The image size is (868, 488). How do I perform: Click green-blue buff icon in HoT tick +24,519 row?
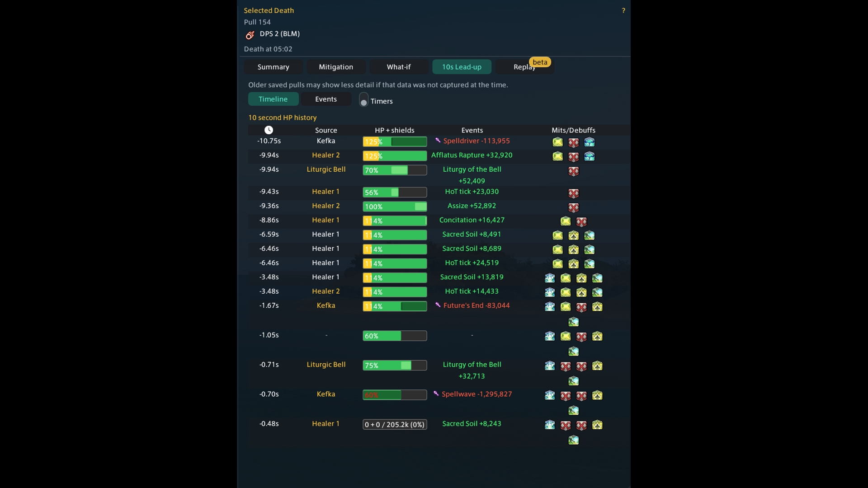tap(589, 264)
